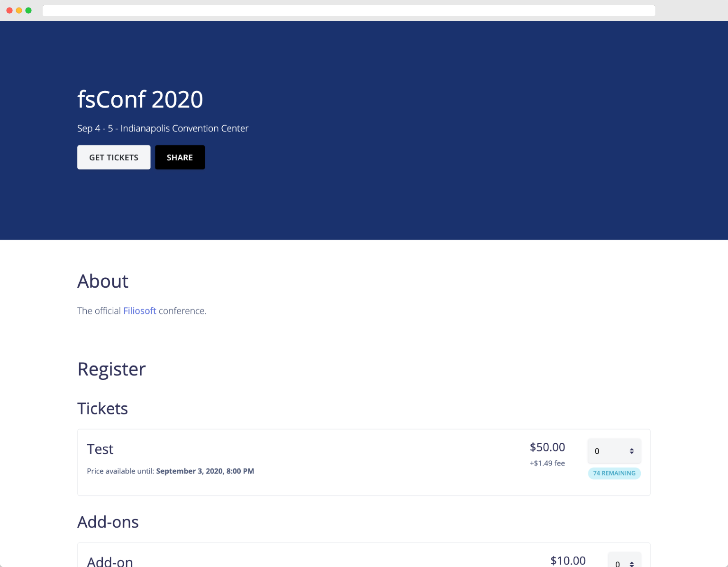Screen dimensions: 728x567
Task: Click the Indianapolis Convention Center date line
Action: [x=163, y=128]
